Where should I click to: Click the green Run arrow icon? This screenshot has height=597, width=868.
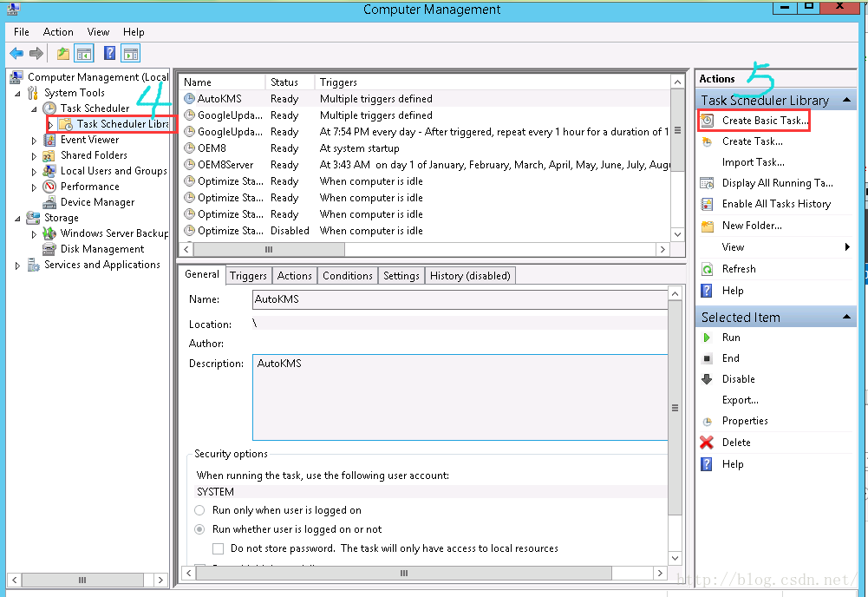tap(707, 338)
